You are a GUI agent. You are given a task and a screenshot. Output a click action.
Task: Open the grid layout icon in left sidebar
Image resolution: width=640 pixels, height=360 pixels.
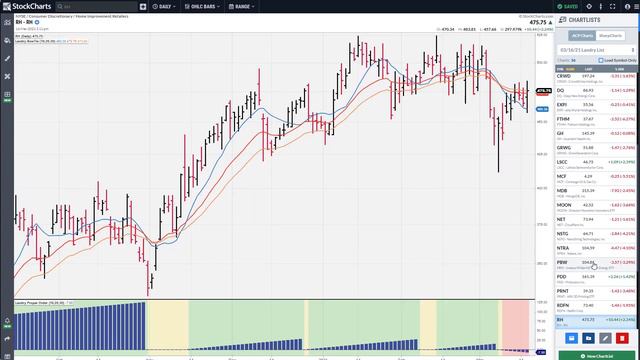7,95
